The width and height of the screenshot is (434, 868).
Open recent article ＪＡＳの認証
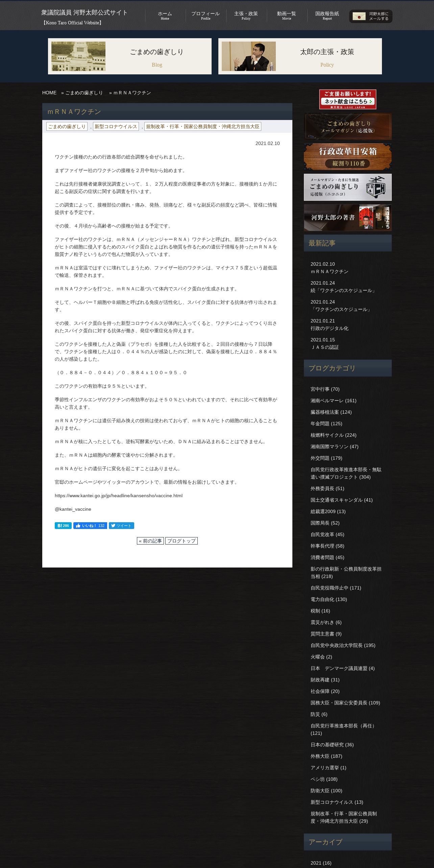325,347
